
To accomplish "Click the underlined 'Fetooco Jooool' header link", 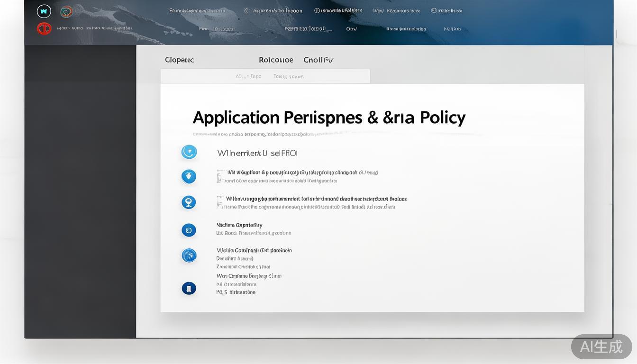I will 305,28.
